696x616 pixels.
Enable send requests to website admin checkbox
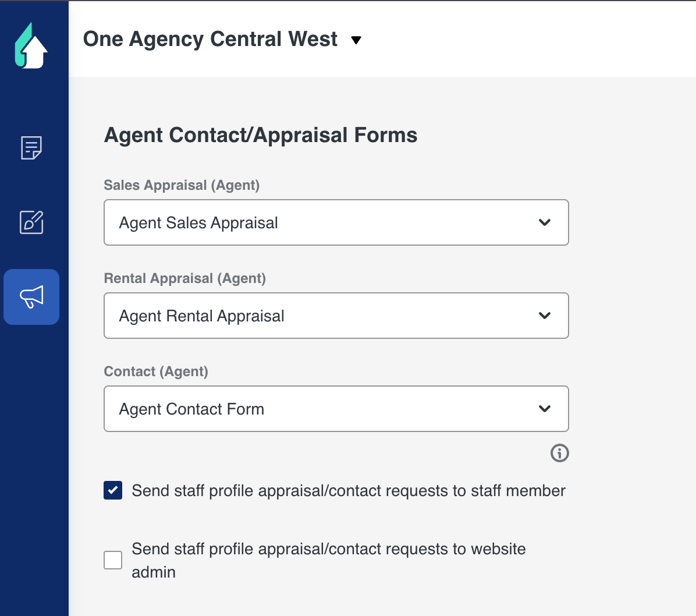[113, 560]
